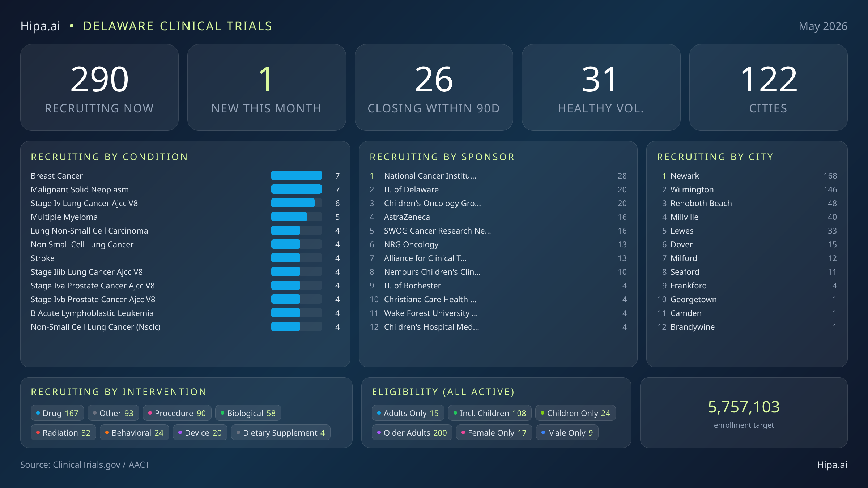Select the Lung Non-Small Cell Carcinoma row

pyautogui.click(x=185, y=231)
